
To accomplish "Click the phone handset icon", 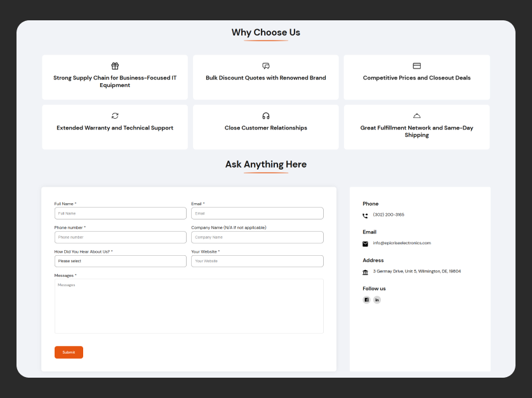I will tap(365, 216).
